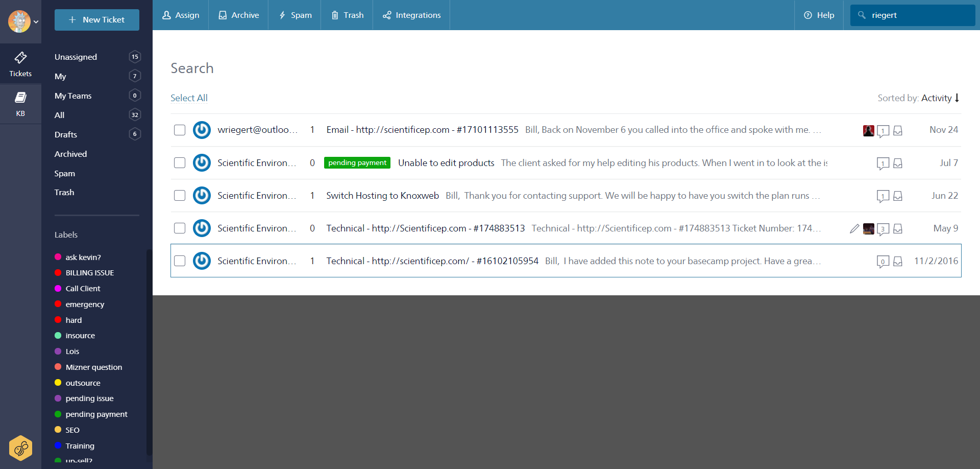Select All tickets in search results
Viewport: 980px width, 469px height.
(x=189, y=98)
